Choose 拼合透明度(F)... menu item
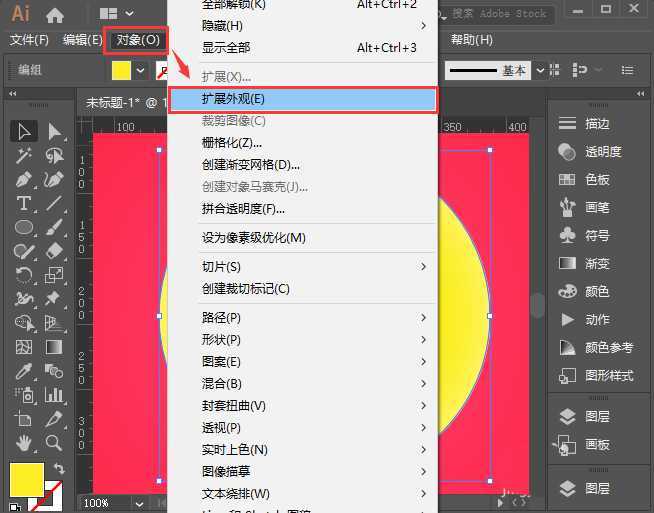The width and height of the screenshot is (654, 513). [303, 209]
